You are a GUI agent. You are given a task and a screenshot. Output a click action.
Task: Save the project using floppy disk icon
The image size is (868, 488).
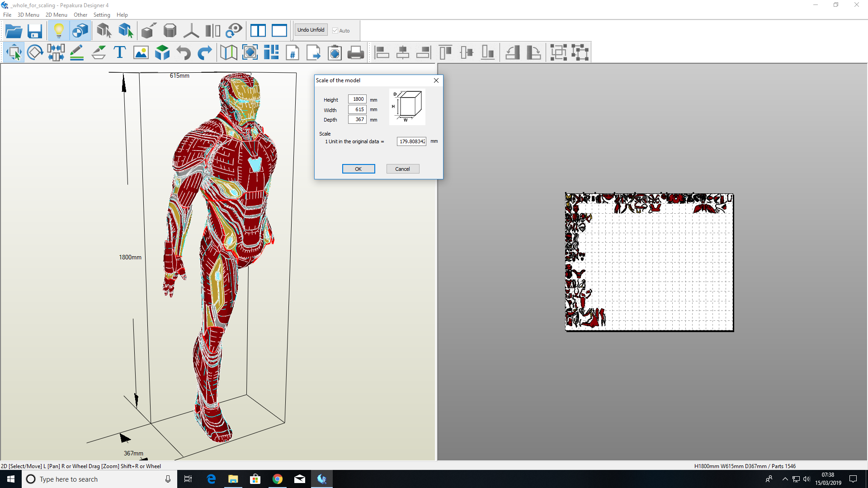(35, 31)
